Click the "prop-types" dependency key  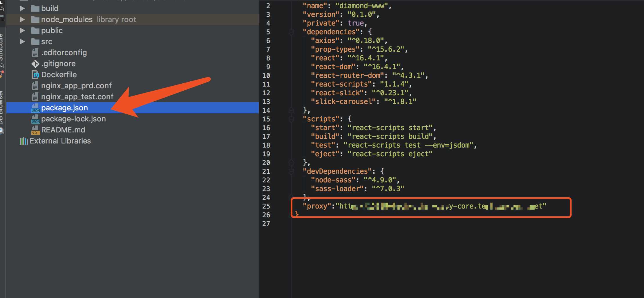click(335, 49)
